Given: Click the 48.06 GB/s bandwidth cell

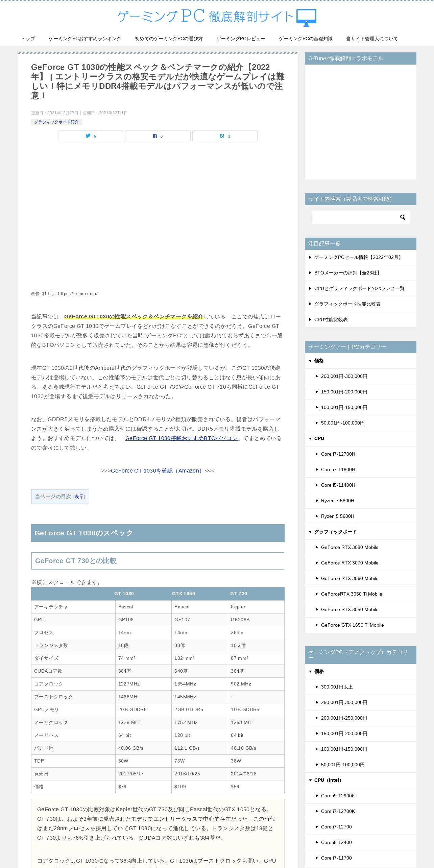Looking at the screenshot, I should 143,748.
